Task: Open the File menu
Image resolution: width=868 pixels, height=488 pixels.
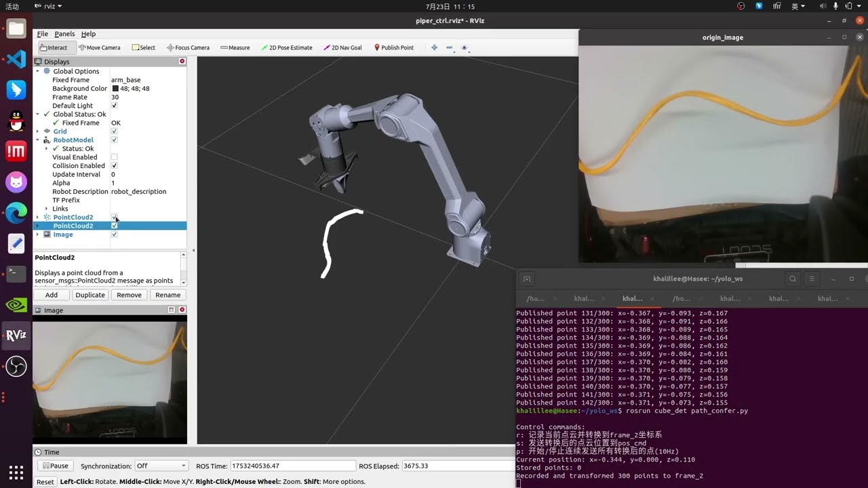Action: [42, 34]
